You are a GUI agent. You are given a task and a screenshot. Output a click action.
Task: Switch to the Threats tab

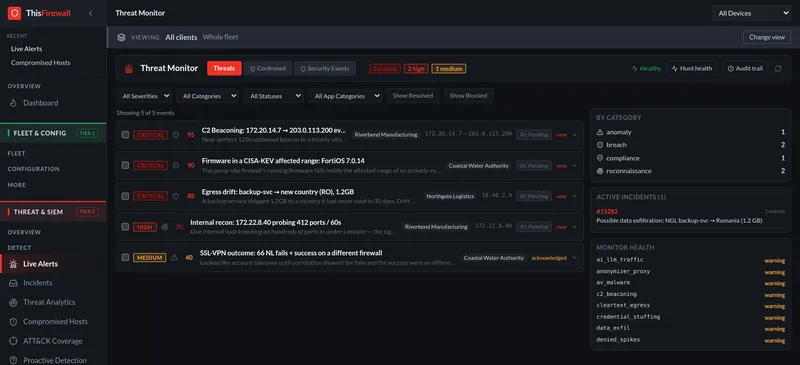pos(224,68)
